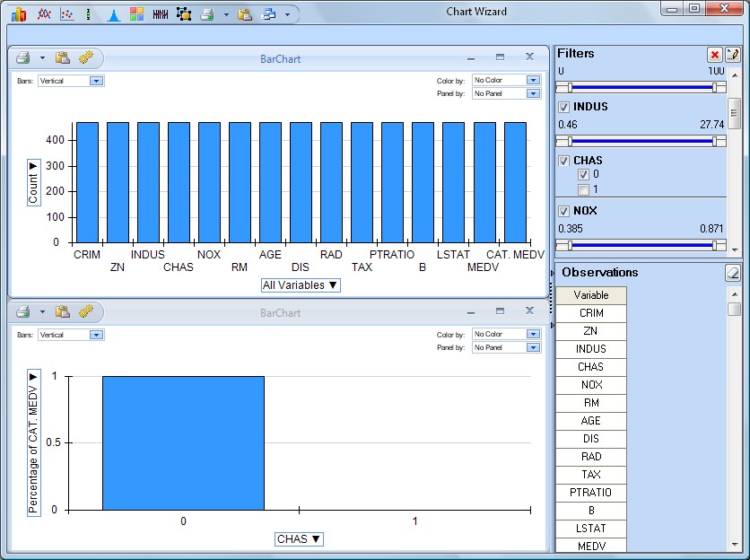Print the lower BarChart
Image resolution: width=750 pixels, height=560 pixels.
(23, 311)
